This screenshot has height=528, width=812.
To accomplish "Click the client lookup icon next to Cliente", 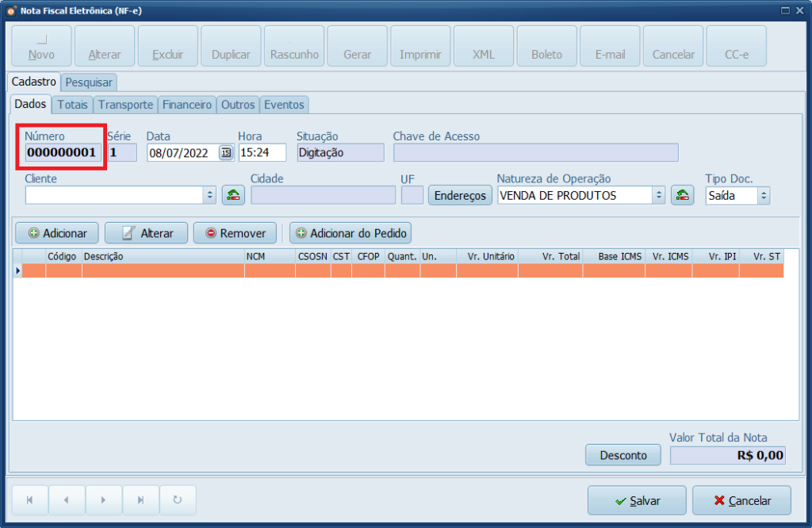I will tap(233, 195).
